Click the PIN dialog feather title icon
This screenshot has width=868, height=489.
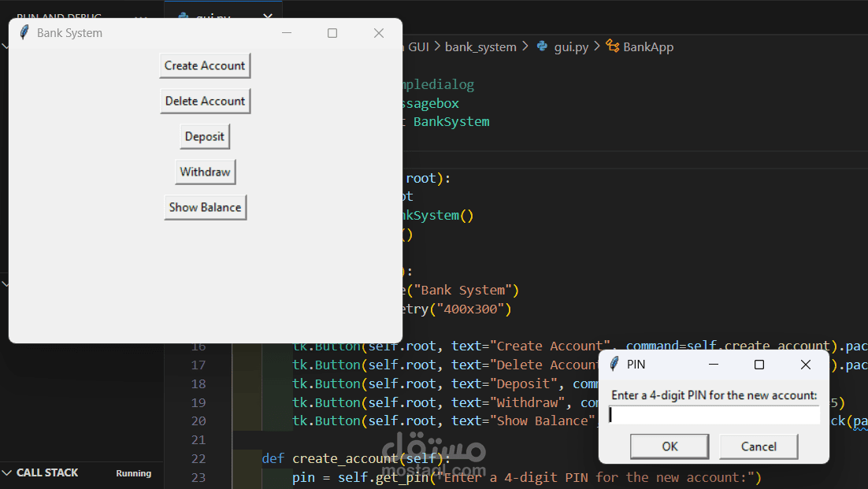614,364
